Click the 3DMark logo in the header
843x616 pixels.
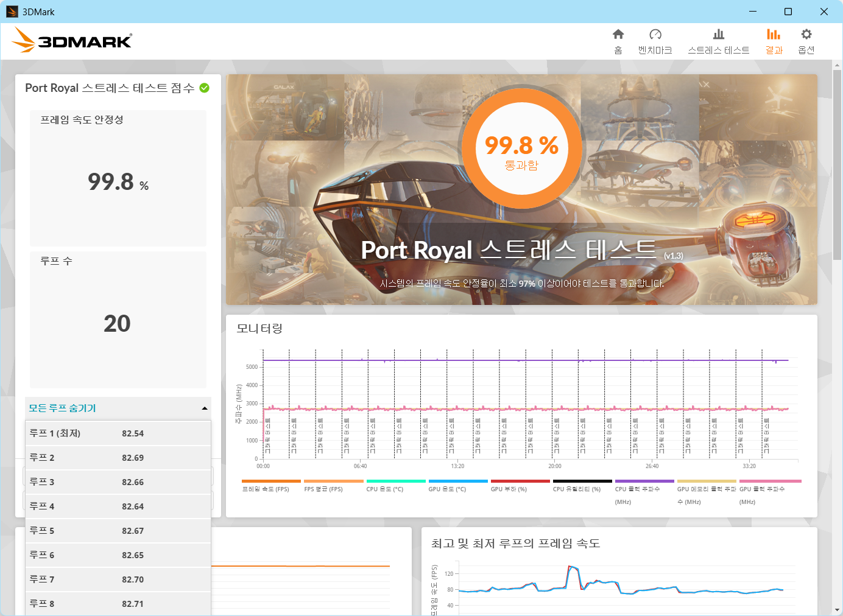tap(72, 40)
